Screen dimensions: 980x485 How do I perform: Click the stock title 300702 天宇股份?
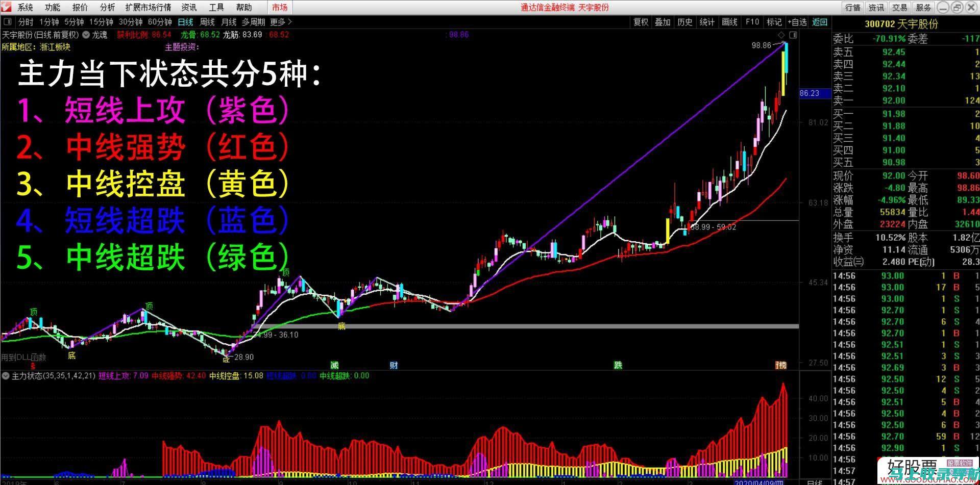pyautogui.click(x=901, y=24)
